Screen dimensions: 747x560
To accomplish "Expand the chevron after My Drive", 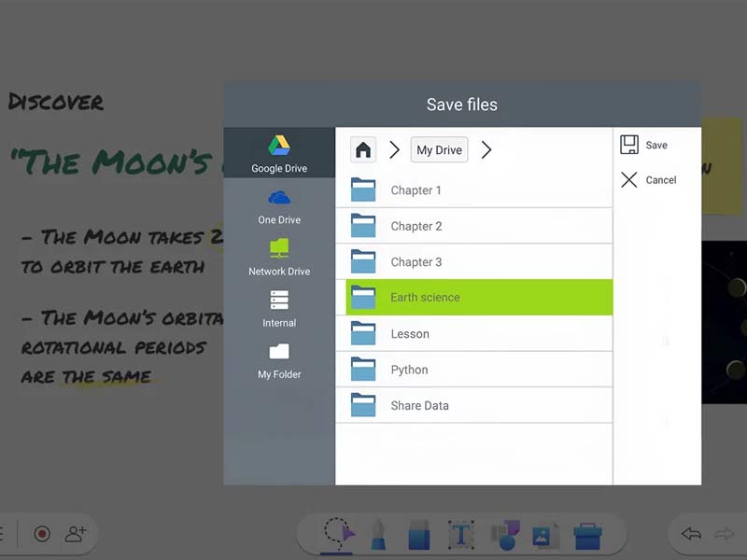I will (486, 149).
